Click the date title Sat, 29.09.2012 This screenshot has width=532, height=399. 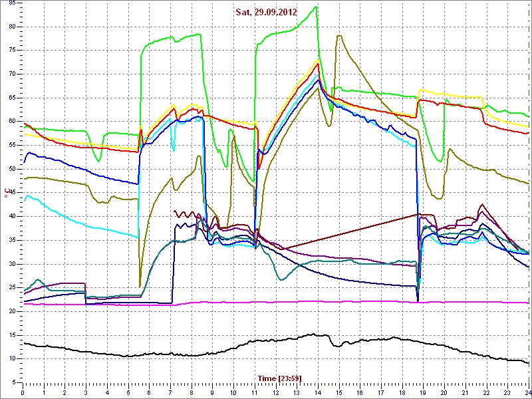pyautogui.click(x=267, y=12)
